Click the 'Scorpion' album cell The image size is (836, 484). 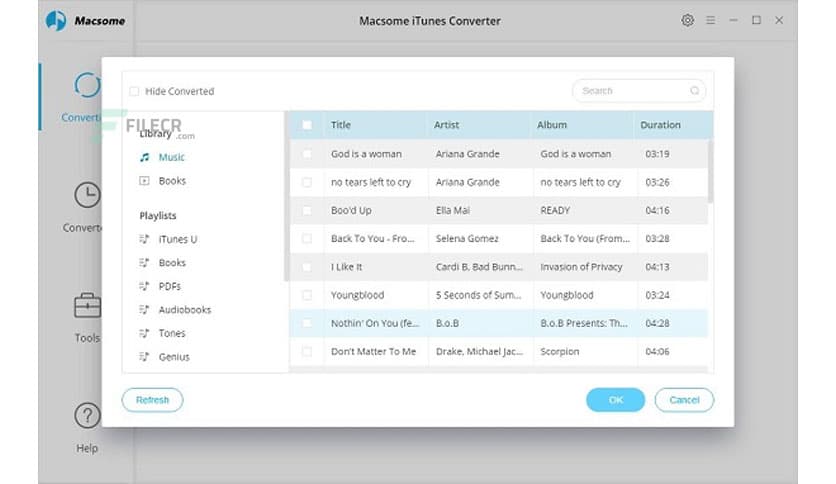point(559,351)
